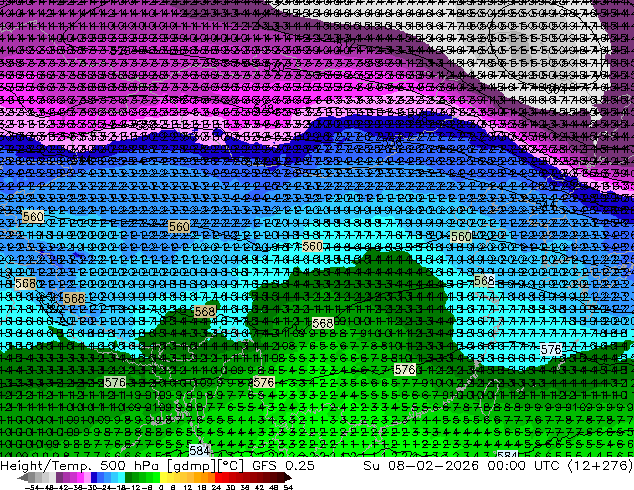Click the '[°C]' unit label

230,465
